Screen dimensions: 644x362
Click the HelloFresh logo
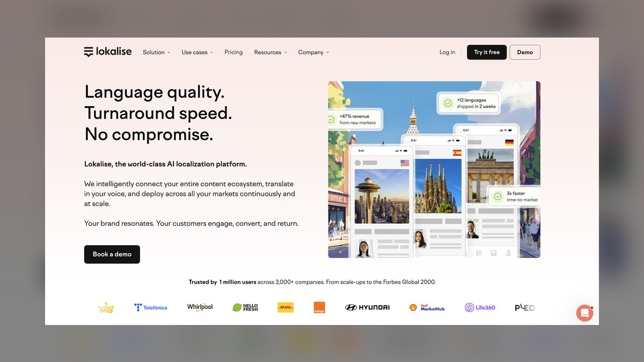click(x=245, y=307)
